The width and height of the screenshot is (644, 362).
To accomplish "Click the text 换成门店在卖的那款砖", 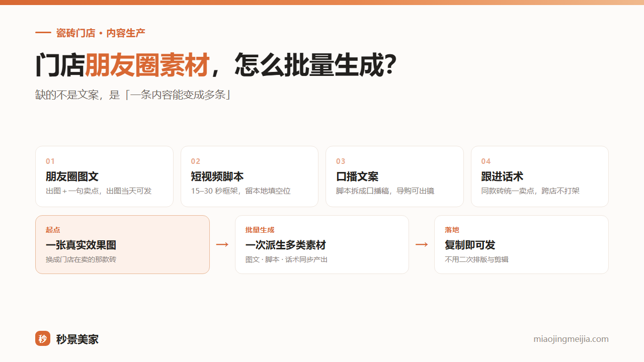I will pos(81,259).
